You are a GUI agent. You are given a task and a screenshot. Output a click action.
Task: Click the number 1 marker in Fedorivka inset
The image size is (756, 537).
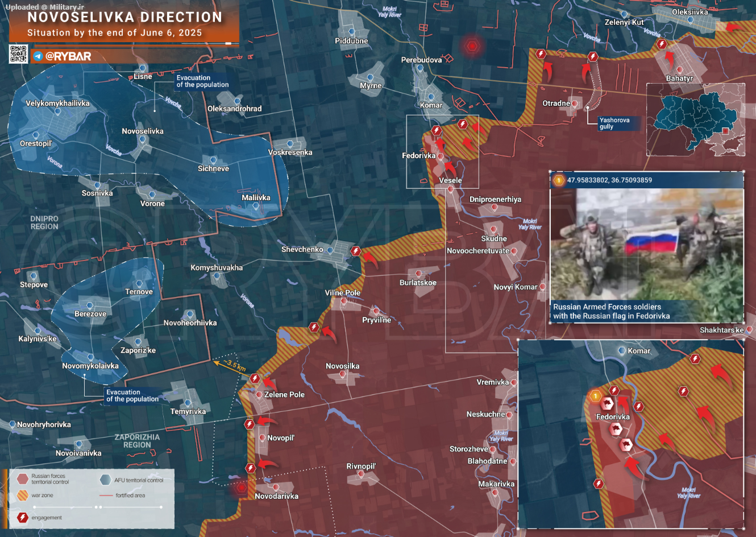pyautogui.click(x=595, y=395)
